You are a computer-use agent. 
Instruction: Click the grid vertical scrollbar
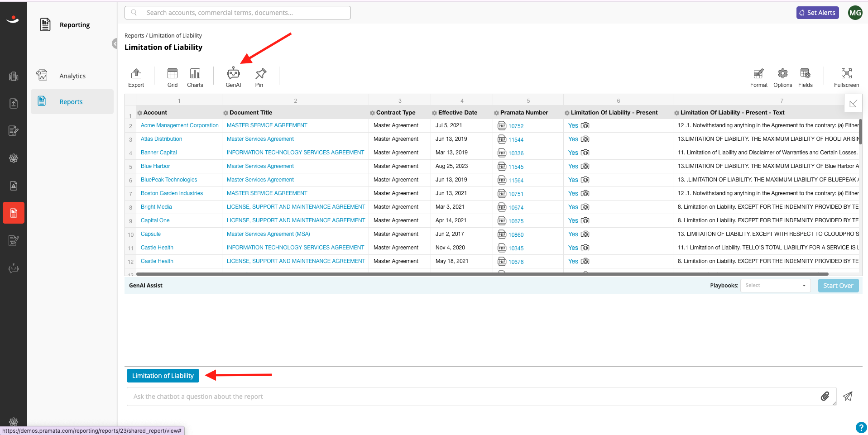[x=860, y=131]
